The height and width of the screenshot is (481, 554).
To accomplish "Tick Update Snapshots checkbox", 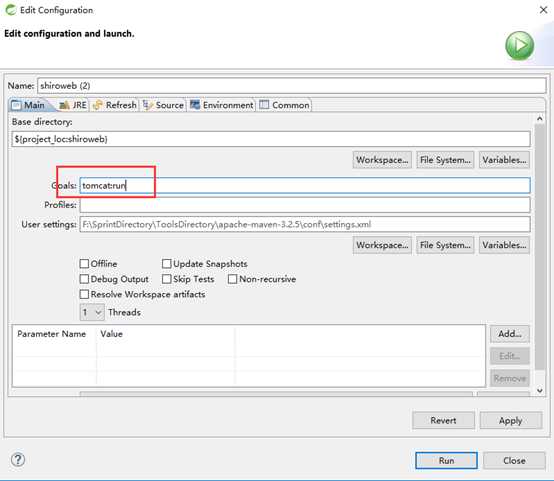I will 166,264.
